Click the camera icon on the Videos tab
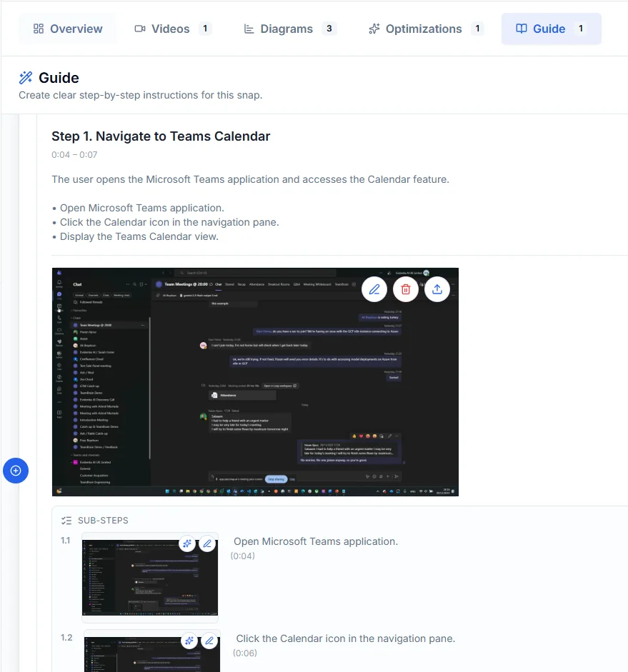 point(141,29)
